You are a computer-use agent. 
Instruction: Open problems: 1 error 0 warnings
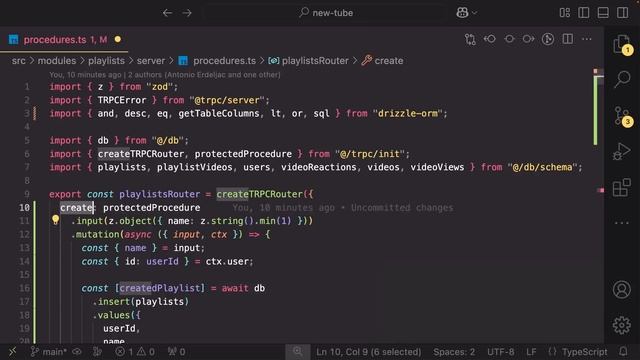135,351
